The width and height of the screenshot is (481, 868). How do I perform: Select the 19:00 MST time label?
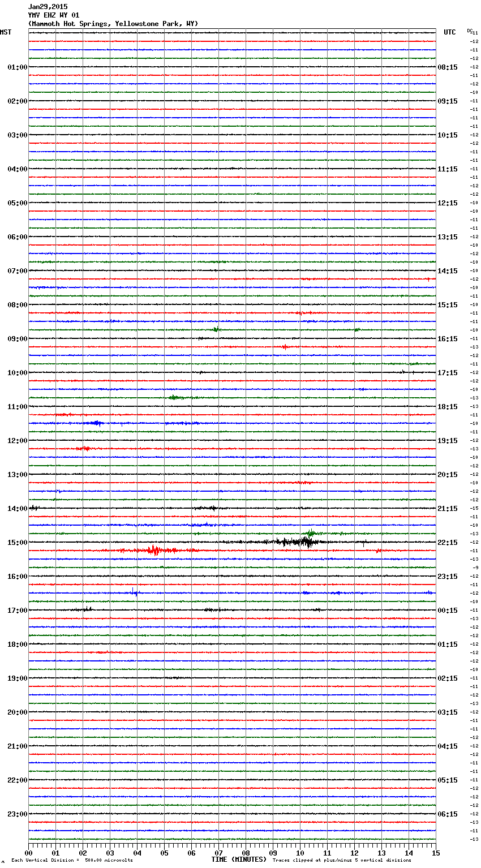[x=17, y=678]
